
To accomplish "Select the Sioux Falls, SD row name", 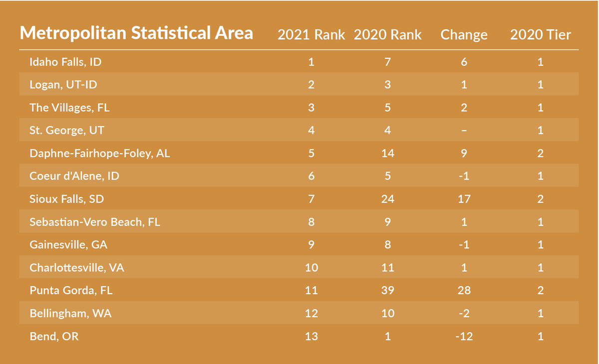I will (67, 199).
